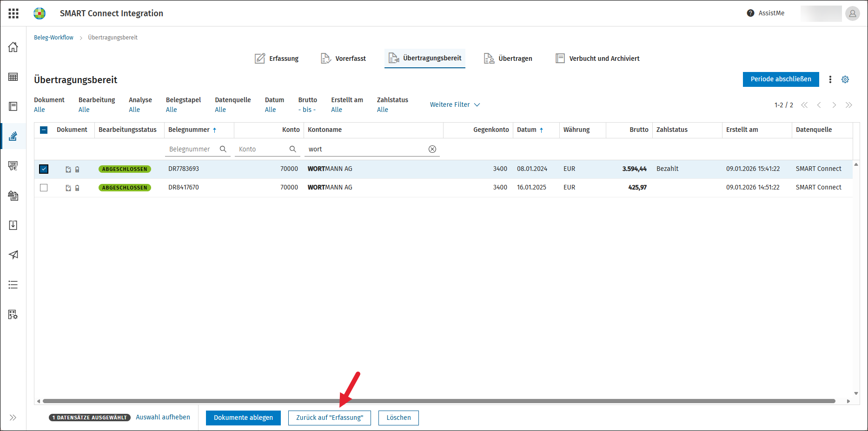This screenshot has height=431, width=868.
Task: Switch to Verbucht und Archiviert tab
Action: 598,59
